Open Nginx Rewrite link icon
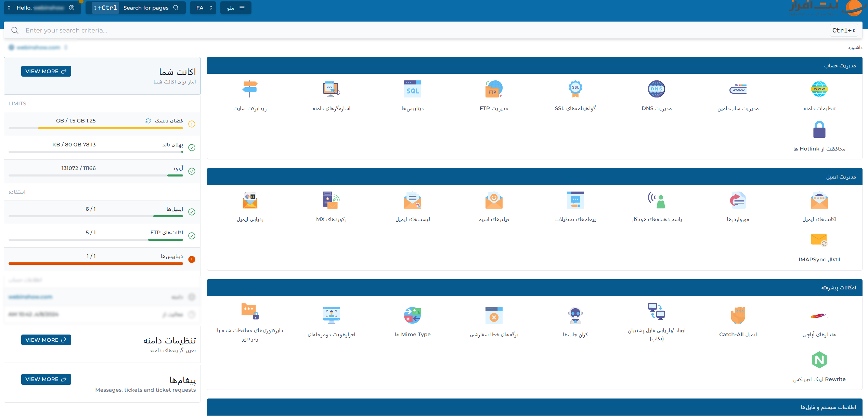868x418 pixels. (x=819, y=360)
